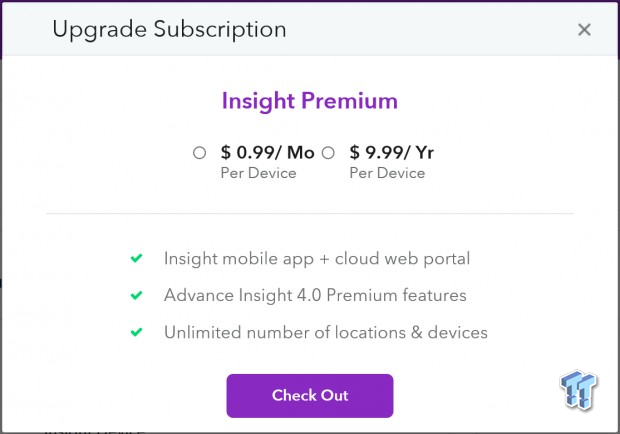Screen dimensions: 620x434
Task: Click Per Device text under yearly price
Action: click(x=387, y=173)
